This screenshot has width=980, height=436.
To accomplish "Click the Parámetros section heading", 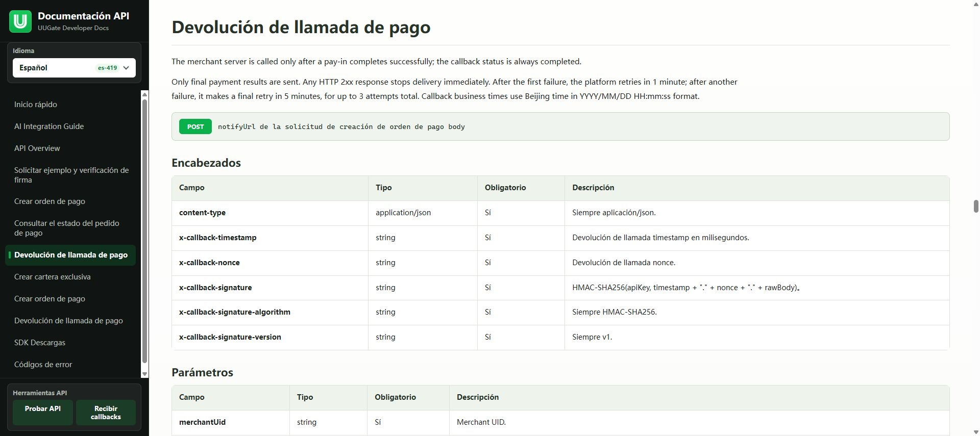I will click(202, 372).
